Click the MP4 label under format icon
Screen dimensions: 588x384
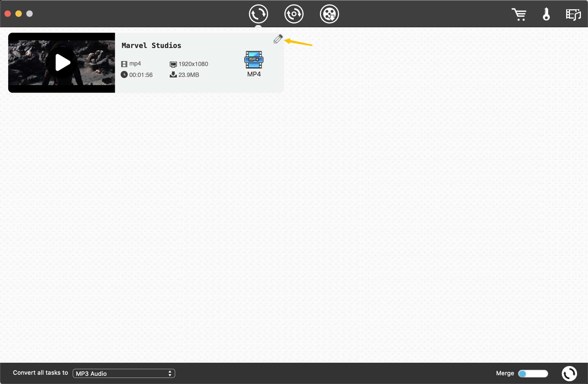(x=254, y=74)
